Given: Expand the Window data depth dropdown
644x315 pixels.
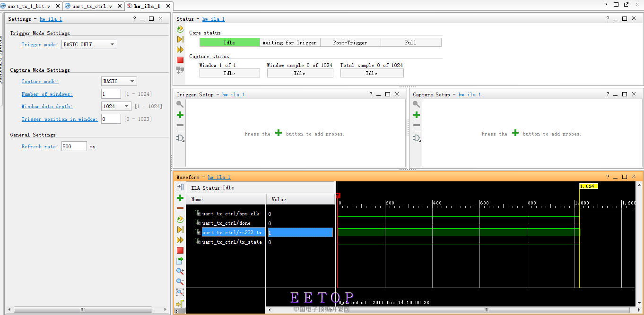Looking at the screenshot, I should [x=116, y=106].
